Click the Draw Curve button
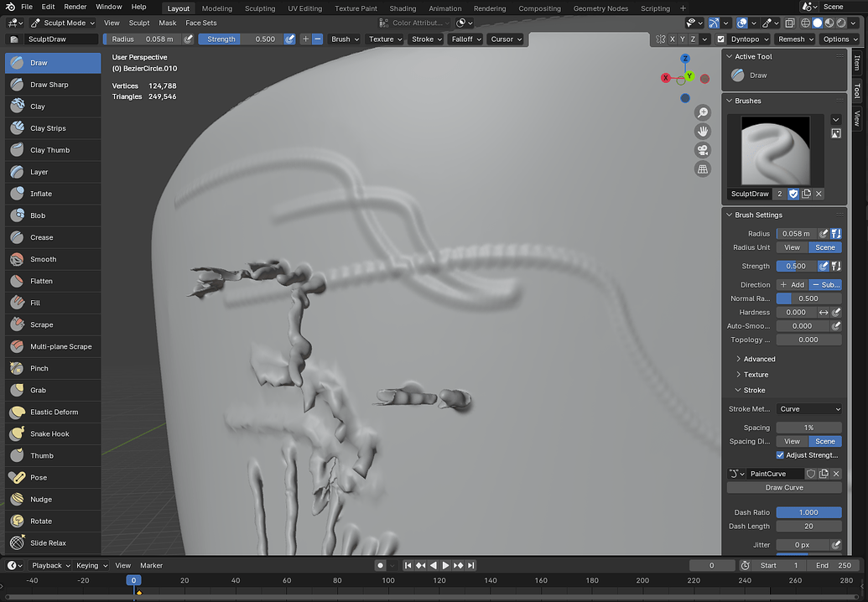This screenshot has height=602, width=868. (784, 487)
